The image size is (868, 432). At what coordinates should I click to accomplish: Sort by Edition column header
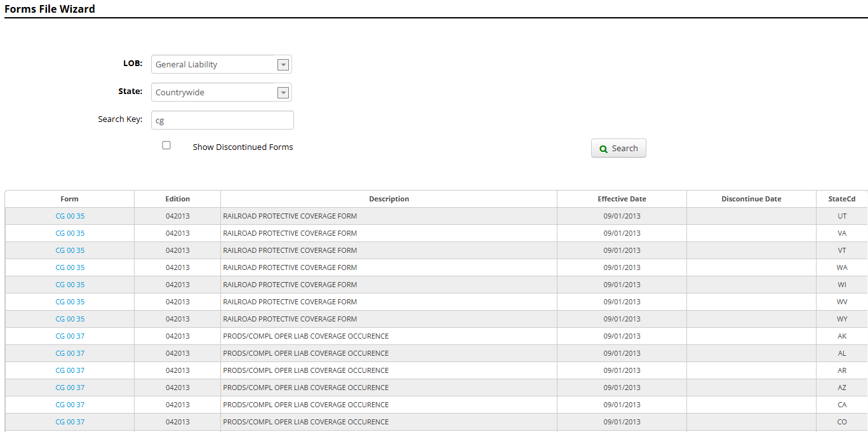click(x=178, y=199)
